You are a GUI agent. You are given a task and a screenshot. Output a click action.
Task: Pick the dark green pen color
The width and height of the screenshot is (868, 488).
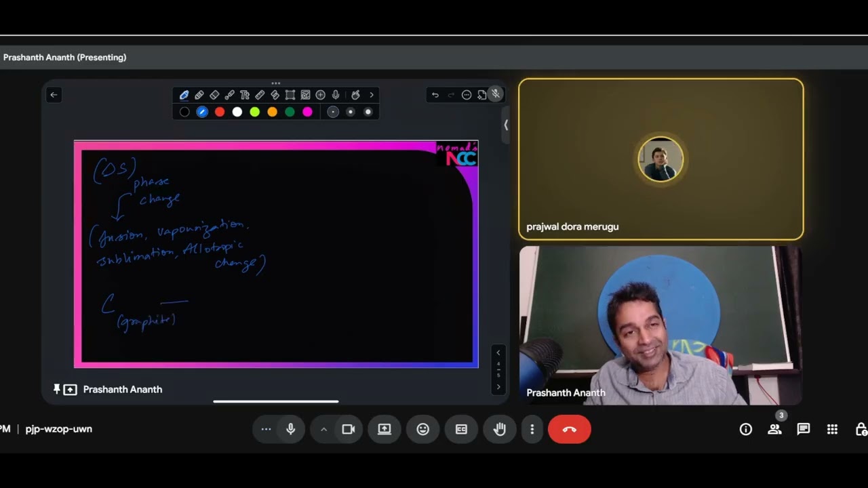[x=290, y=112]
